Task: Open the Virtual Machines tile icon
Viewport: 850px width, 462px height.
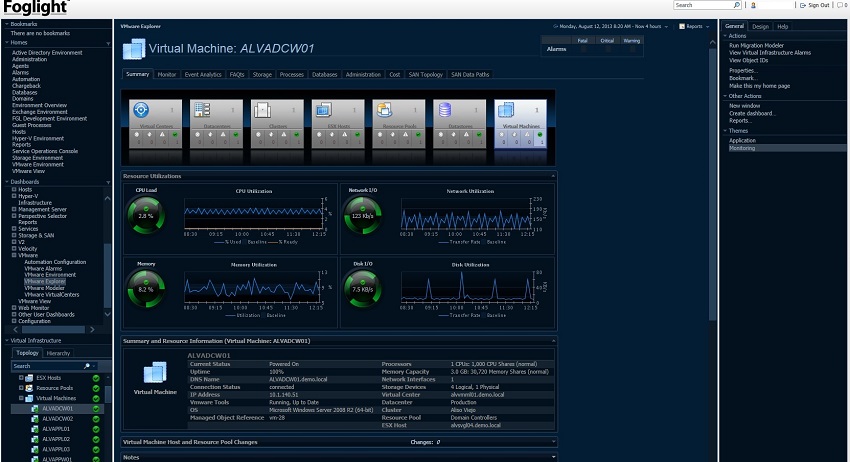Action: pyautogui.click(x=506, y=110)
